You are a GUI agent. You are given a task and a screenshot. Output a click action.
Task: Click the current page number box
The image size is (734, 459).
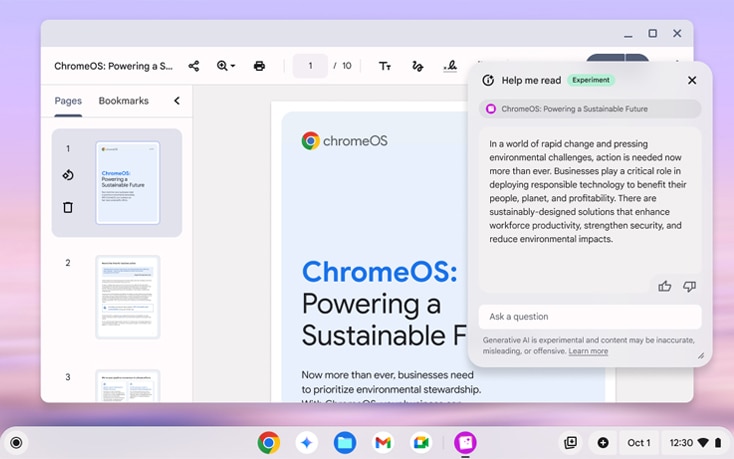[310, 66]
